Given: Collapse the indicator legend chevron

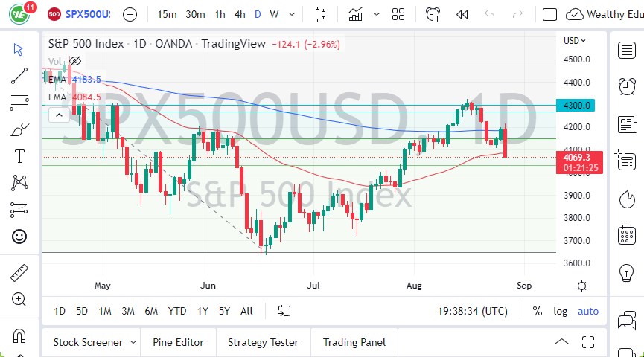Looking at the screenshot, I should (x=57, y=115).
